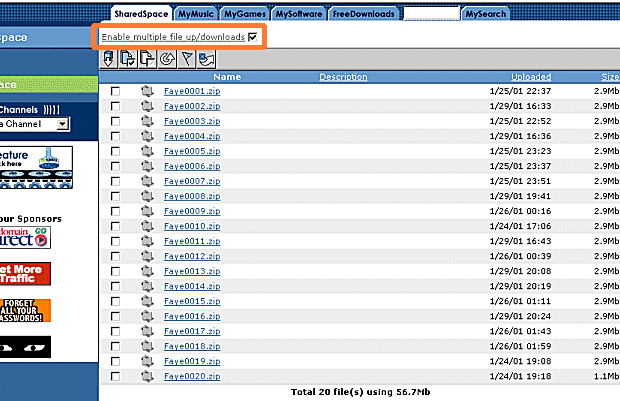Click the last toolbar icon with checkmark
The width and height of the screenshot is (620, 401).
[x=205, y=59]
